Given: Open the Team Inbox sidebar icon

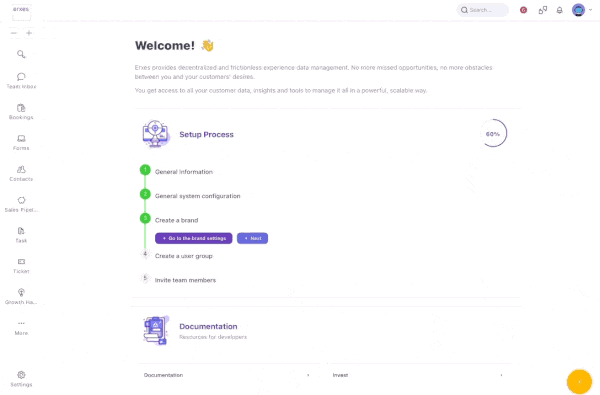Looking at the screenshot, I should [x=21, y=81].
